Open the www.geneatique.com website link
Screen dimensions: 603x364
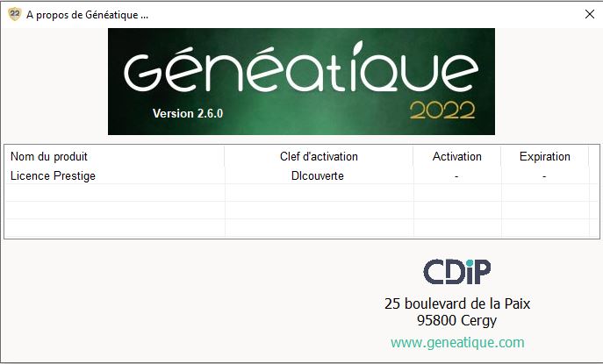pos(457,342)
